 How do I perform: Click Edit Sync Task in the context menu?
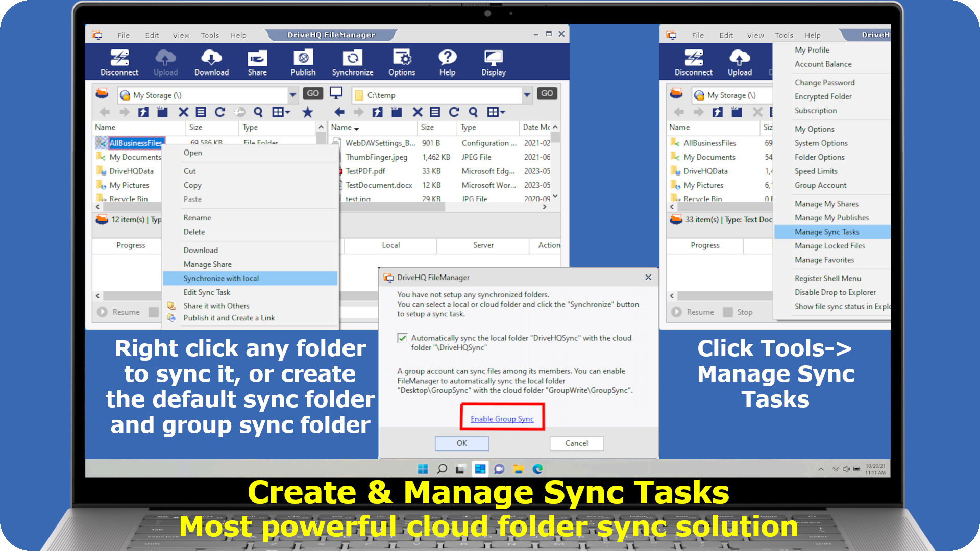pyautogui.click(x=207, y=292)
